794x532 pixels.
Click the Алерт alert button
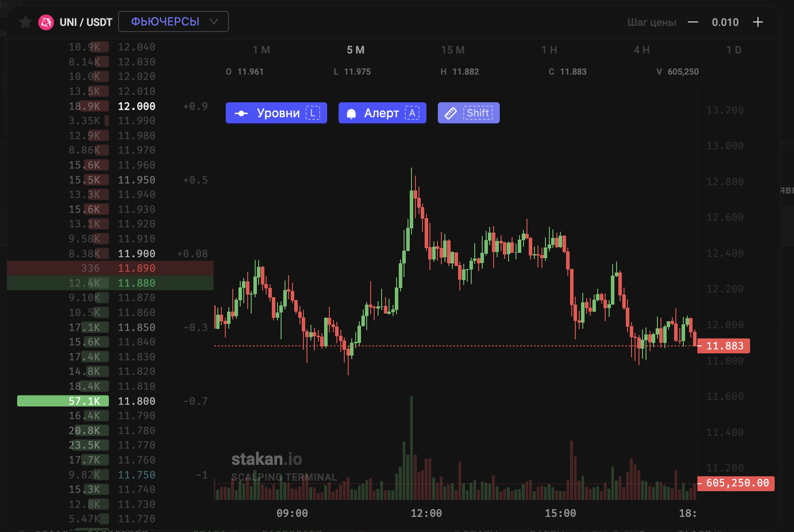383,113
